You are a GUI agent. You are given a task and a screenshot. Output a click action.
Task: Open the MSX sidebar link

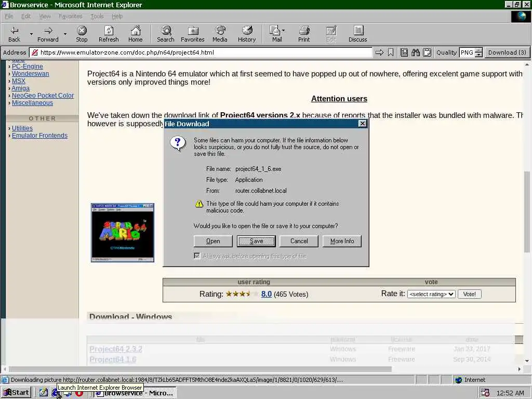19,81
